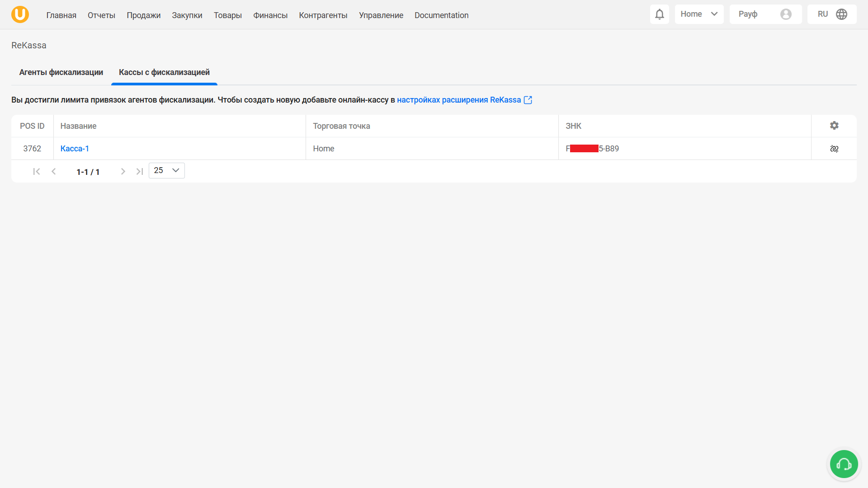868x488 pixels.
Task: Open the RU language selector
Action: pos(823,14)
